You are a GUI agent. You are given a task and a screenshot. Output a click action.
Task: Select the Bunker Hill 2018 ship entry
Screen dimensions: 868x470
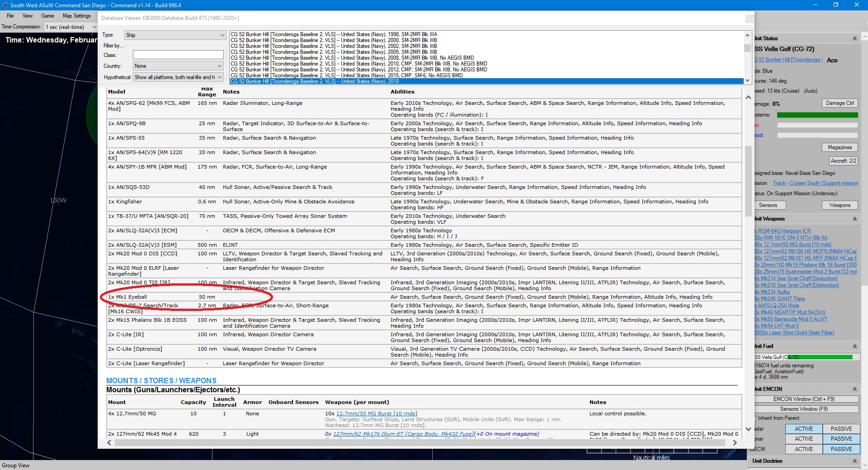486,81
